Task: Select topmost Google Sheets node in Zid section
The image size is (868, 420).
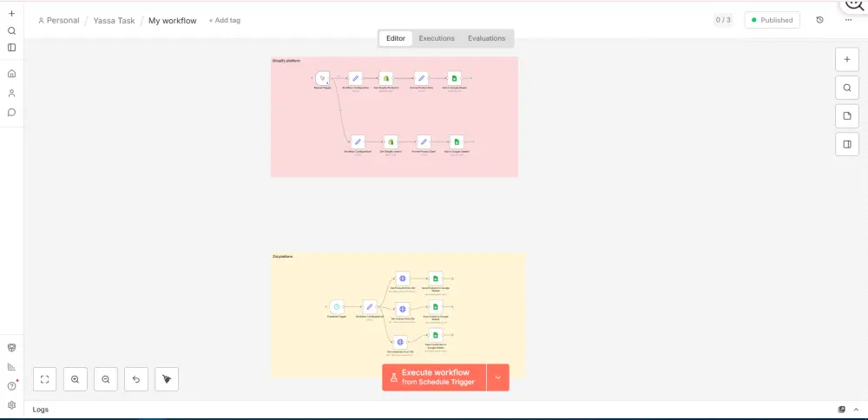Action: click(x=436, y=279)
